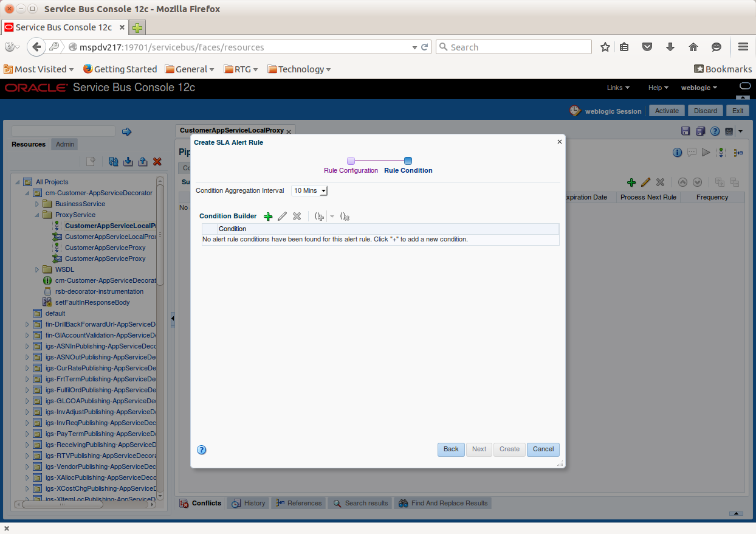Click the move rule down arrow icon
756x534 pixels.
tap(697, 182)
